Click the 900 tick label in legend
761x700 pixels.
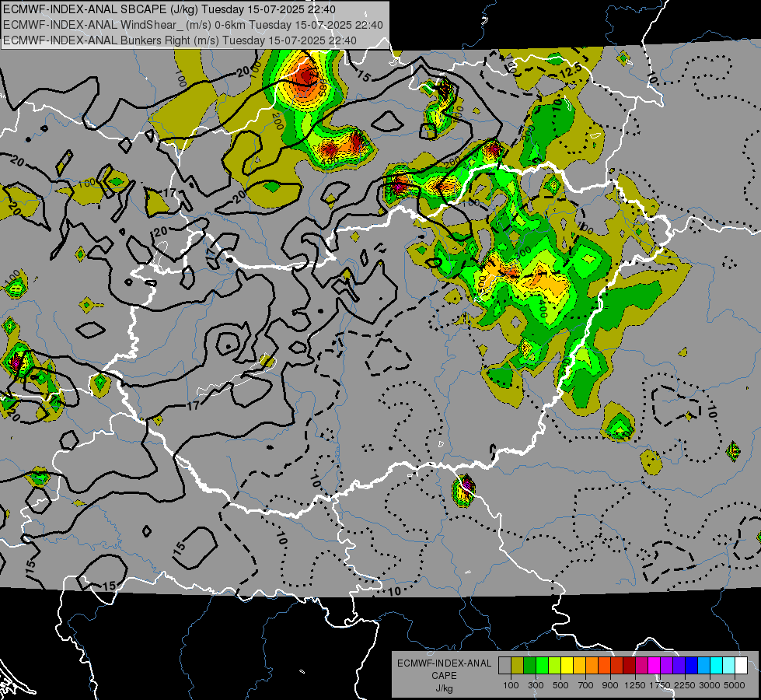610,685
